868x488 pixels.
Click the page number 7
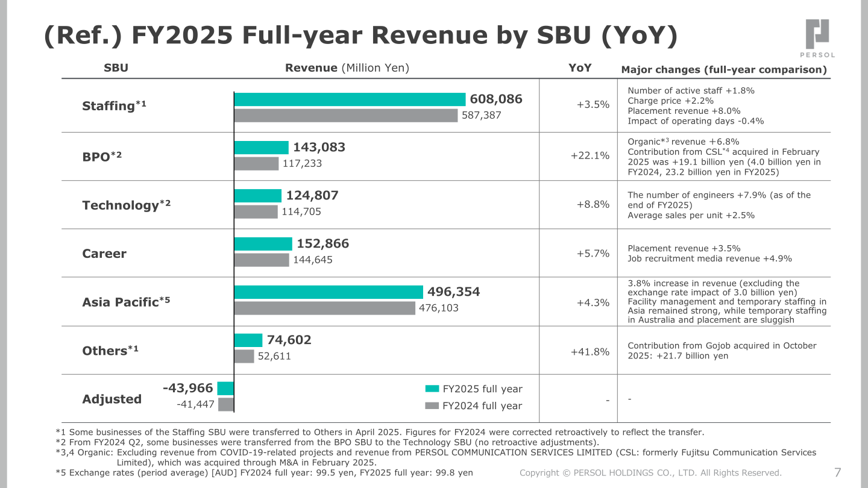click(837, 472)
